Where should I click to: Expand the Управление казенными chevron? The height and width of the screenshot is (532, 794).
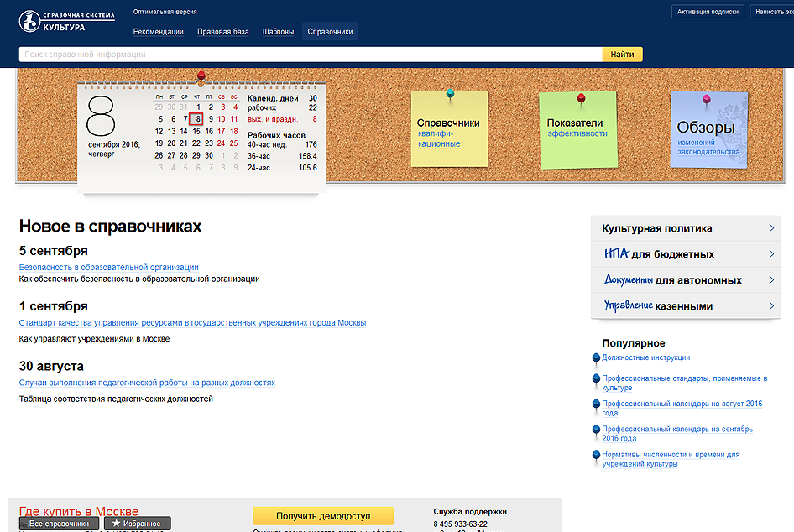(x=770, y=306)
